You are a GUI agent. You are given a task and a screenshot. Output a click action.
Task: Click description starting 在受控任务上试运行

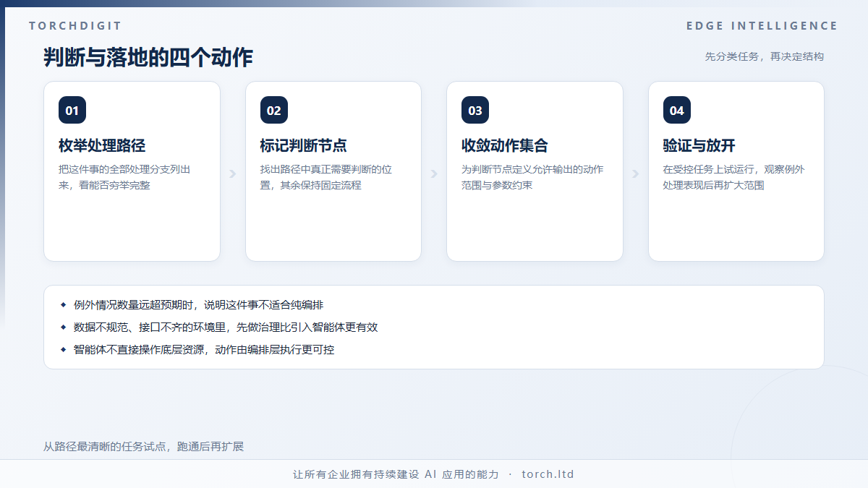(x=734, y=177)
